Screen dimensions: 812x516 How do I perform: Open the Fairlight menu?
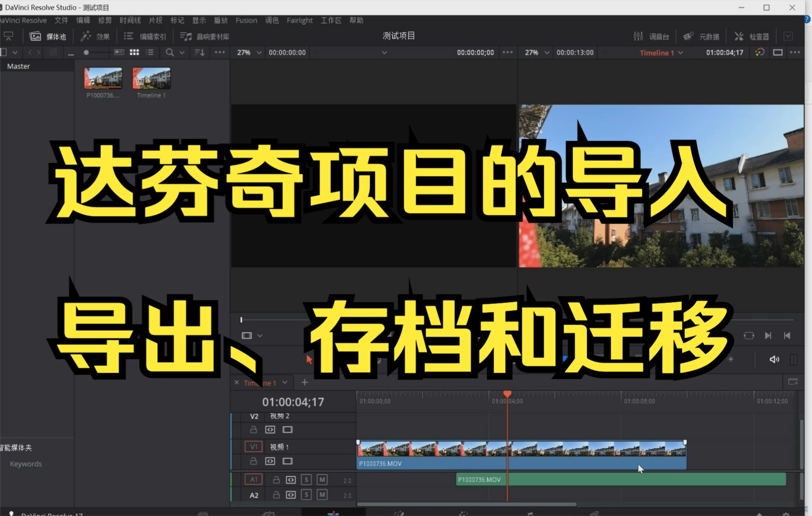pyautogui.click(x=299, y=20)
